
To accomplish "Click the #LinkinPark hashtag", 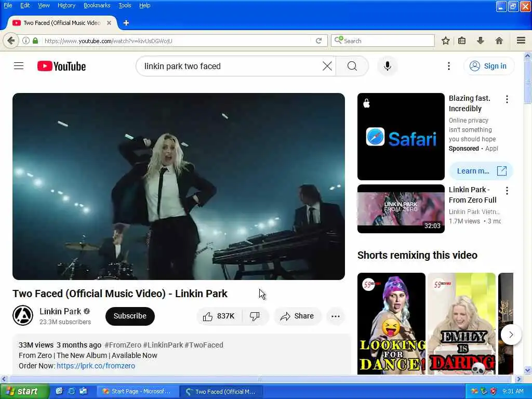I will click(163, 345).
